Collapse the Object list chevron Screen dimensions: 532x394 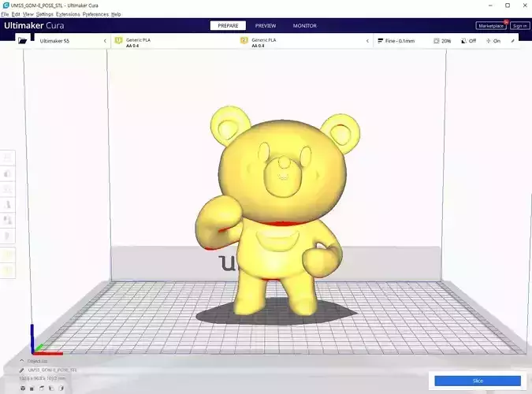(22, 361)
